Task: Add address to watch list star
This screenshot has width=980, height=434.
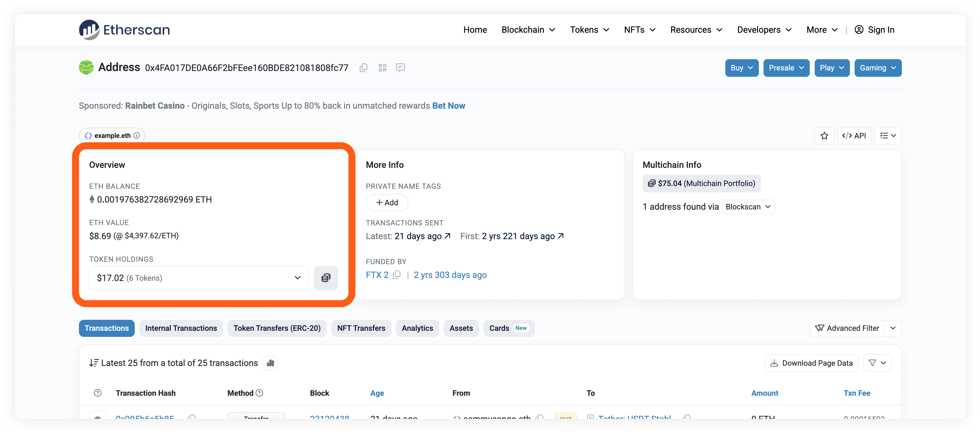Action: tap(824, 136)
